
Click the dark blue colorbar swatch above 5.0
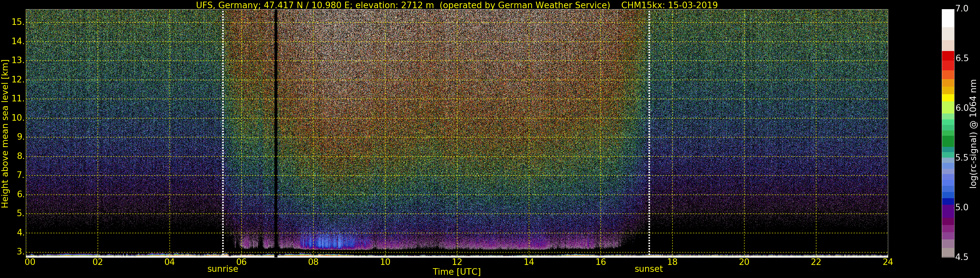(948, 201)
